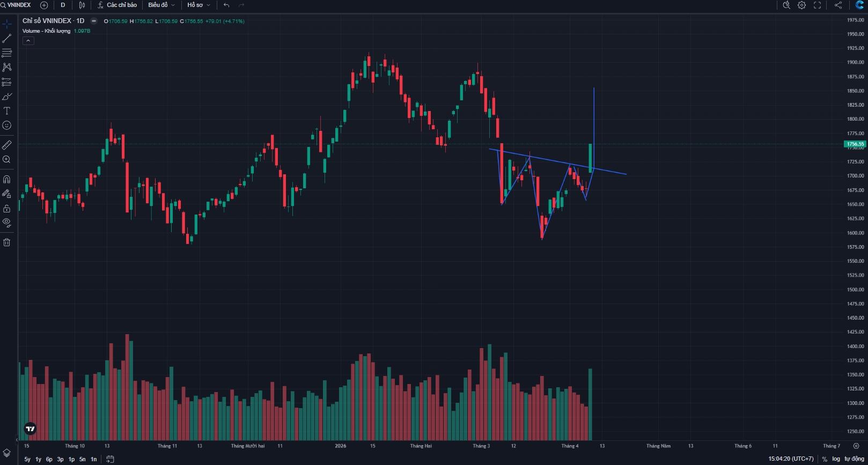Image resolution: width=868 pixels, height=465 pixels.
Task: Open the Hồ sơ dropdown menu
Action: tap(198, 5)
